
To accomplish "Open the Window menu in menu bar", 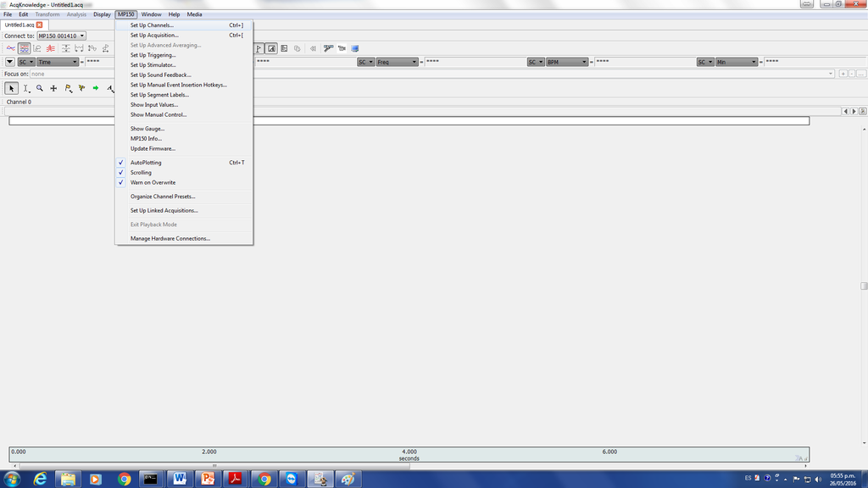I will tap(151, 14).
